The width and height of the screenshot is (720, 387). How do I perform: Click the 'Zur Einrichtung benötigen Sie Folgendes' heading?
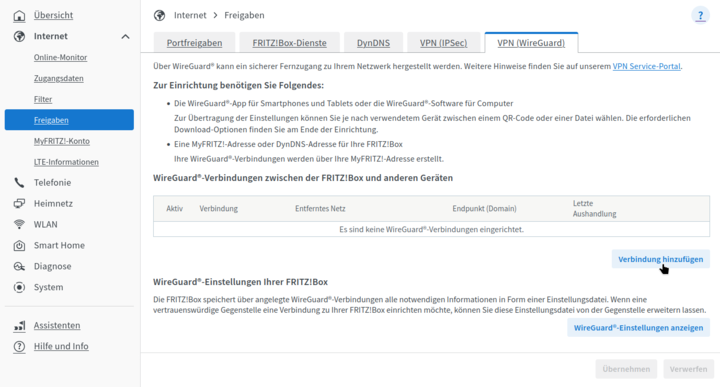pyautogui.click(x=238, y=85)
